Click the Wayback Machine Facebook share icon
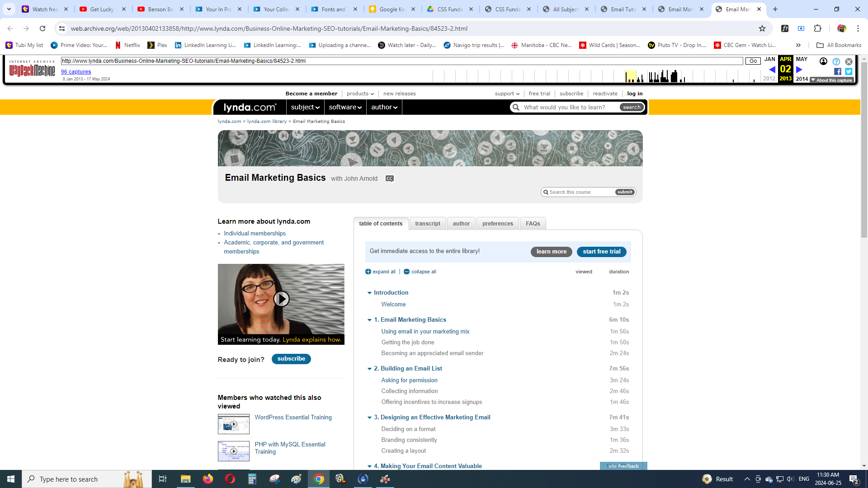Image resolution: width=868 pixels, height=488 pixels. tap(838, 71)
